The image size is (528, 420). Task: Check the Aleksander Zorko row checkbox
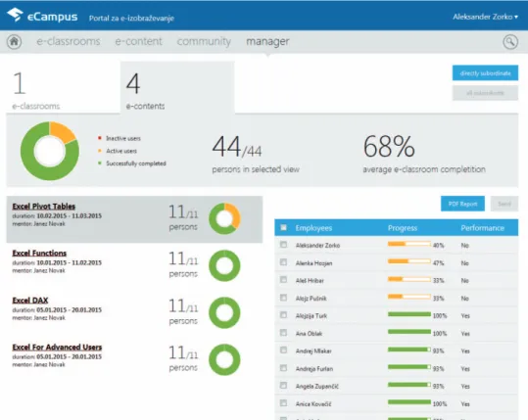tap(283, 245)
